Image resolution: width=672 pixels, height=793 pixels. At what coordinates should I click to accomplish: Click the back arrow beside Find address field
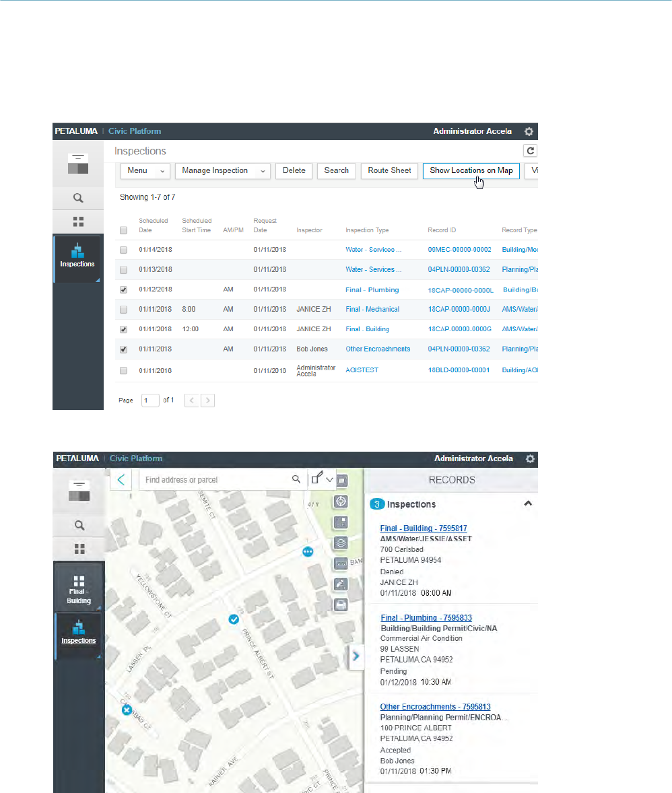click(x=121, y=479)
